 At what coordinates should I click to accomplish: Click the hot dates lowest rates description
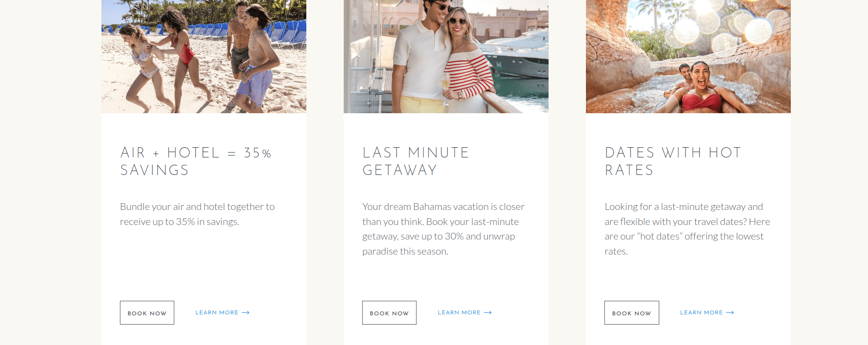[x=687, y=229]
